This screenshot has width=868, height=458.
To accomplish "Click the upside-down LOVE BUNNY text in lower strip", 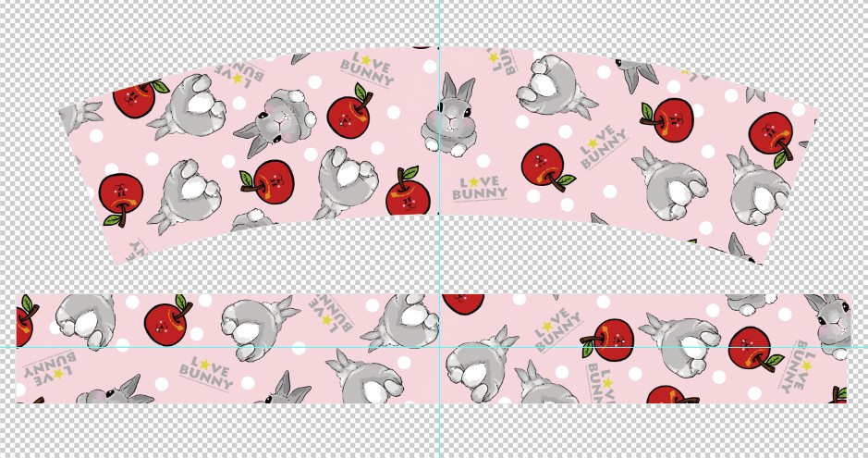I will click(x=43, y=367).
